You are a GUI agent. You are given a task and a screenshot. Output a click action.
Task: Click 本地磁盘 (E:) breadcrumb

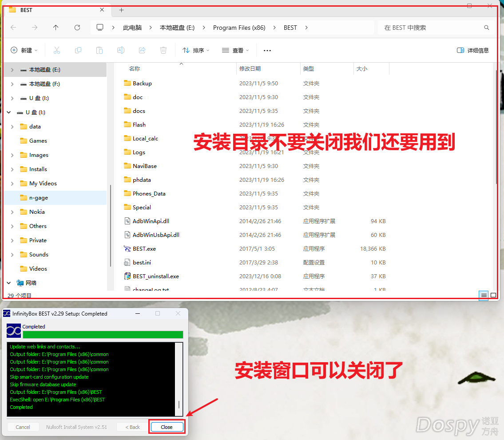pyautogui.click(x=177, y=28)
